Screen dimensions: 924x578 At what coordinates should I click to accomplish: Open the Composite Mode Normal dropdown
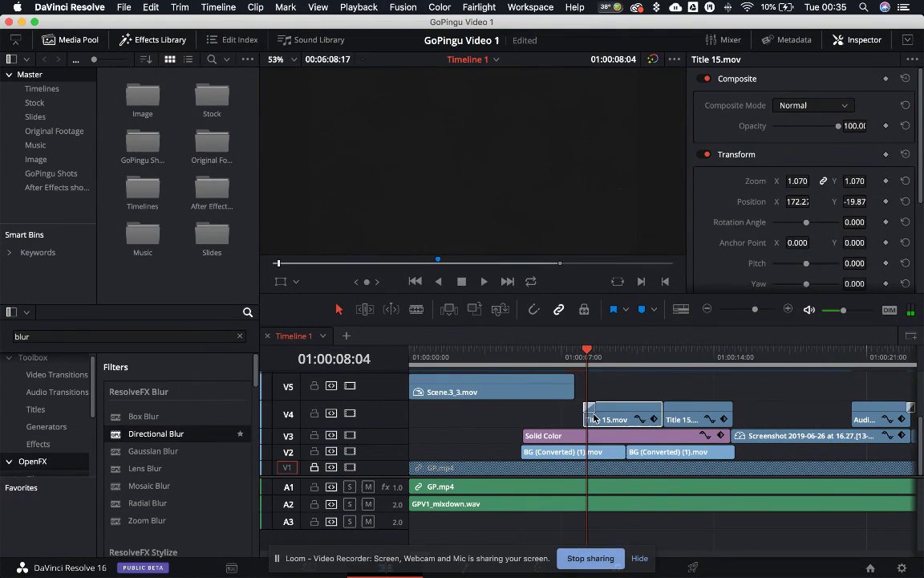click(813, 106)
